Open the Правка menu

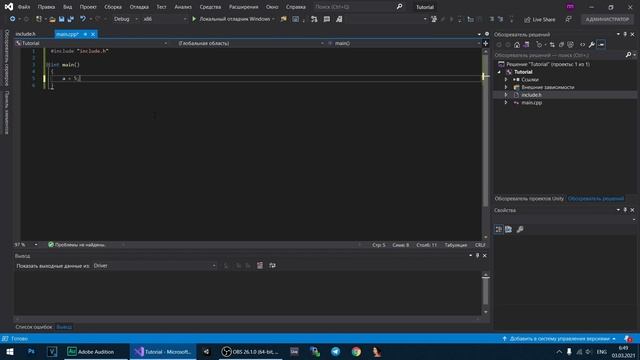pos(46,7)
